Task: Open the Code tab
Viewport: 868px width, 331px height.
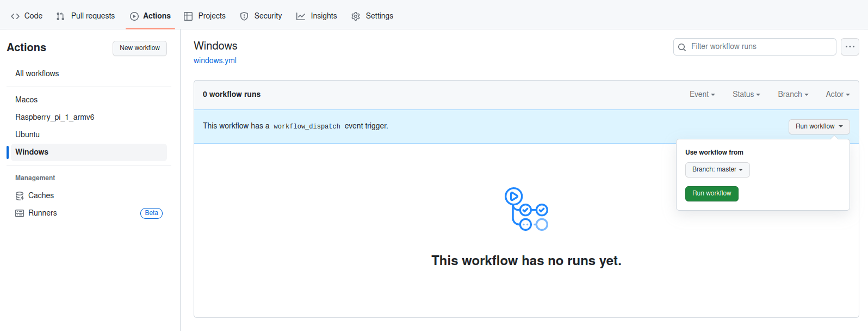Action: click(x=27, y=16)
